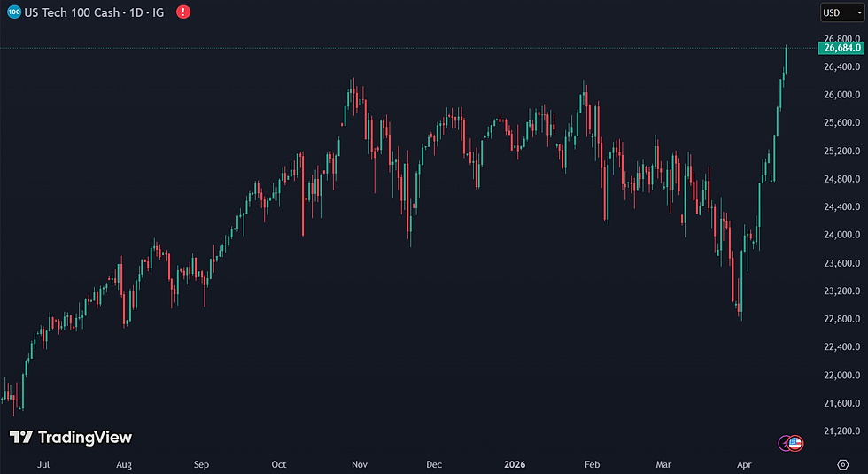Open chart settings hexagon gear icon
This screenshot has height=474, width=868.
point(842,464)
